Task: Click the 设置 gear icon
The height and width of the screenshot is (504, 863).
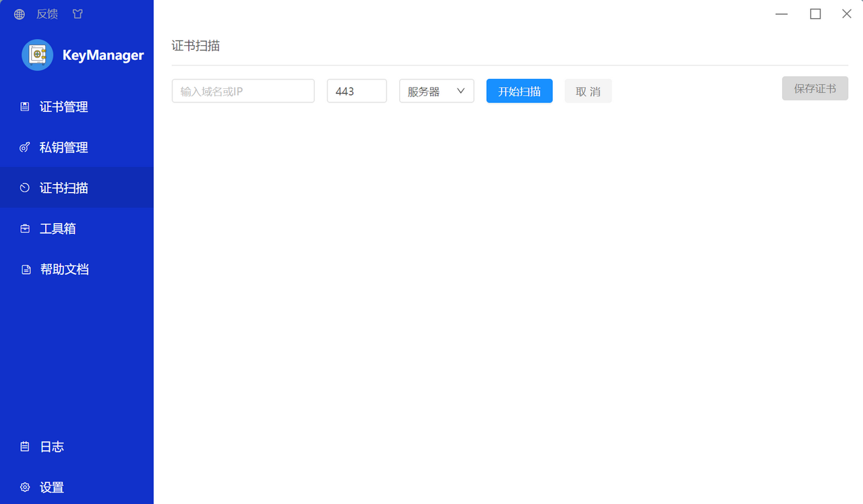Action: (25, 487)
